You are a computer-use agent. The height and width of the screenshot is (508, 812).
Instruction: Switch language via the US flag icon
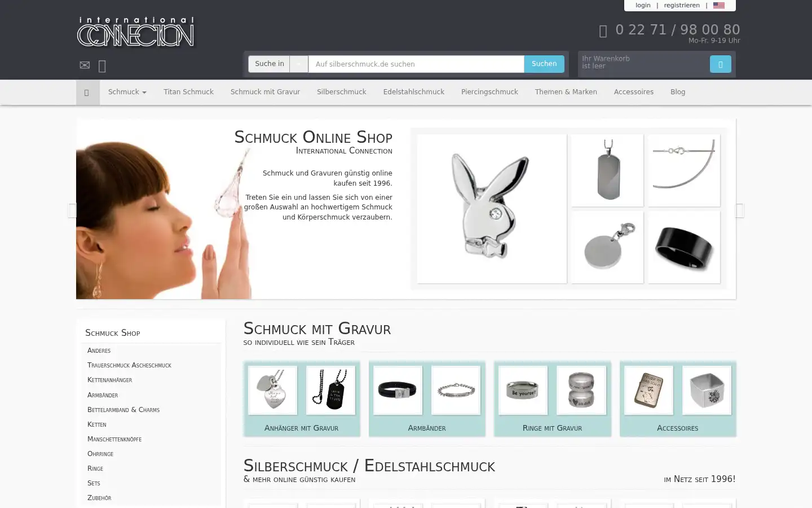pos(719,5)
